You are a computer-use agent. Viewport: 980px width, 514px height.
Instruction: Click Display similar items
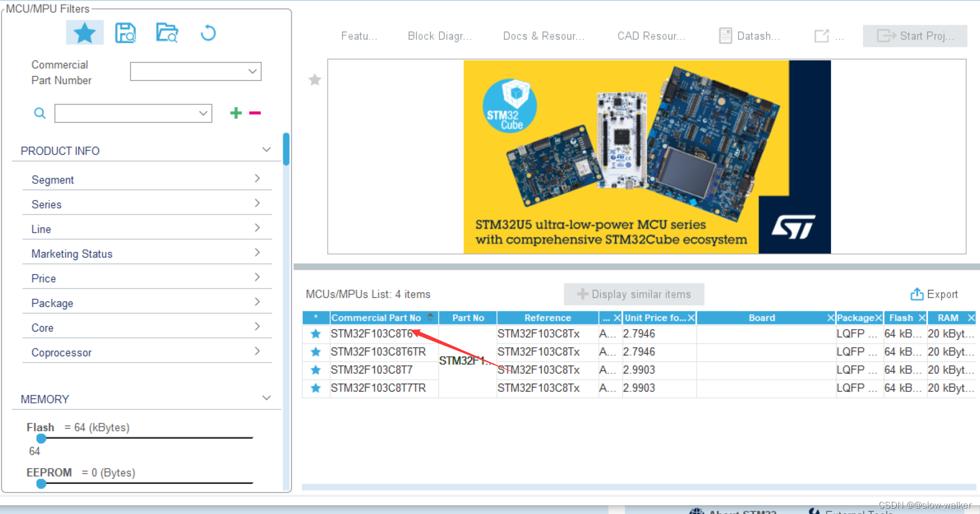(633, 294)
